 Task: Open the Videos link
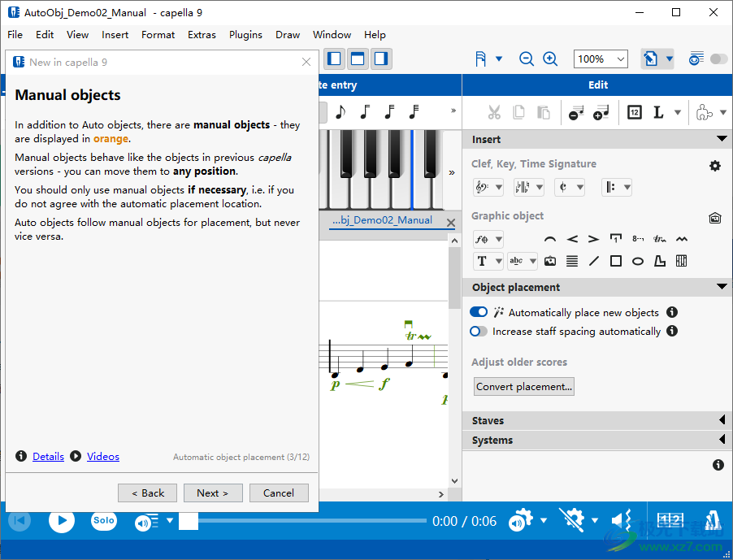pyautogui.click(x=103, y=457)
